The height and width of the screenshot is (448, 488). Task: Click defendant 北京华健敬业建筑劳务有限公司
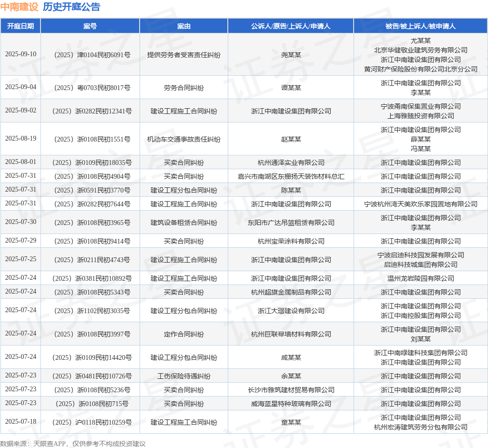[x=420, y=50]
